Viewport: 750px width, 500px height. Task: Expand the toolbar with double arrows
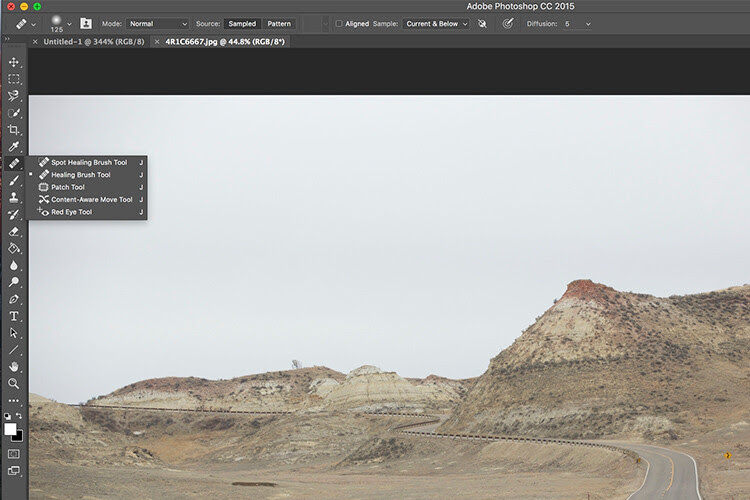pyautogui.click(x=7, y=39)
